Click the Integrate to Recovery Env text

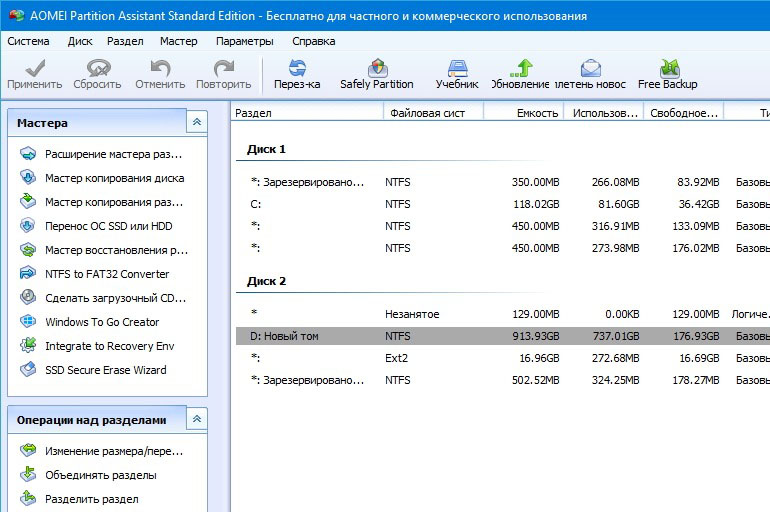point(110,346)
